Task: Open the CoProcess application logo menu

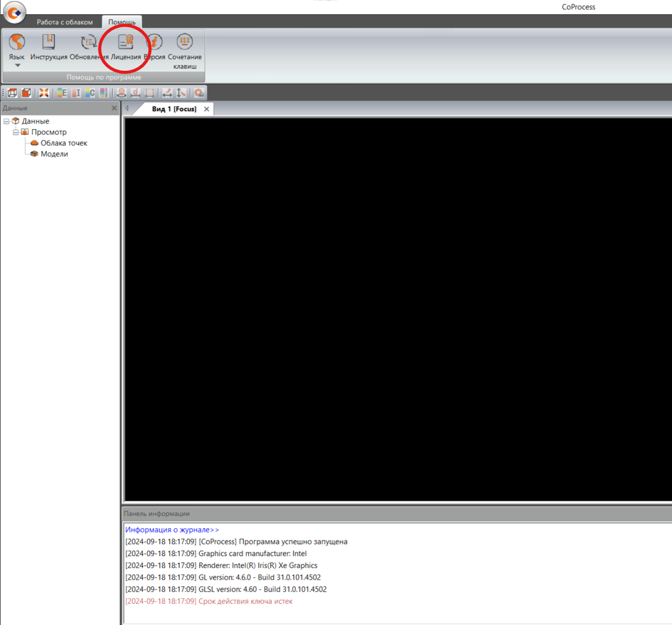Action: point(14,12)
